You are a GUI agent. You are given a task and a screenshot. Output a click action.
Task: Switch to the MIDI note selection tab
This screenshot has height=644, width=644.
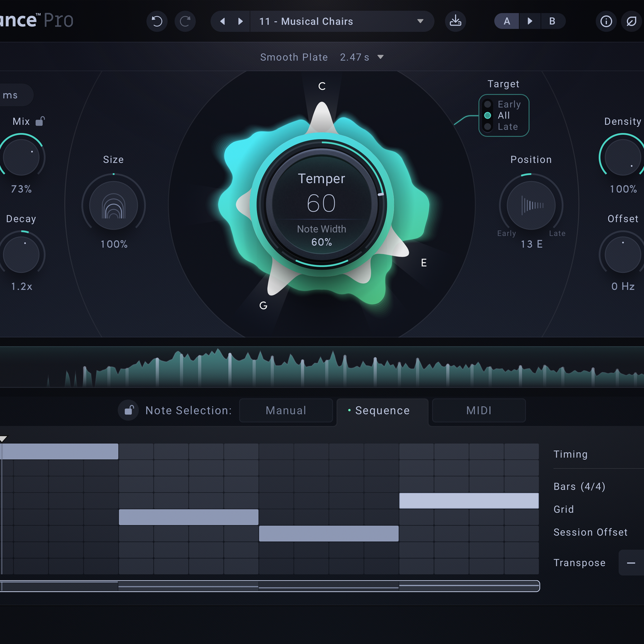(479, 410)
